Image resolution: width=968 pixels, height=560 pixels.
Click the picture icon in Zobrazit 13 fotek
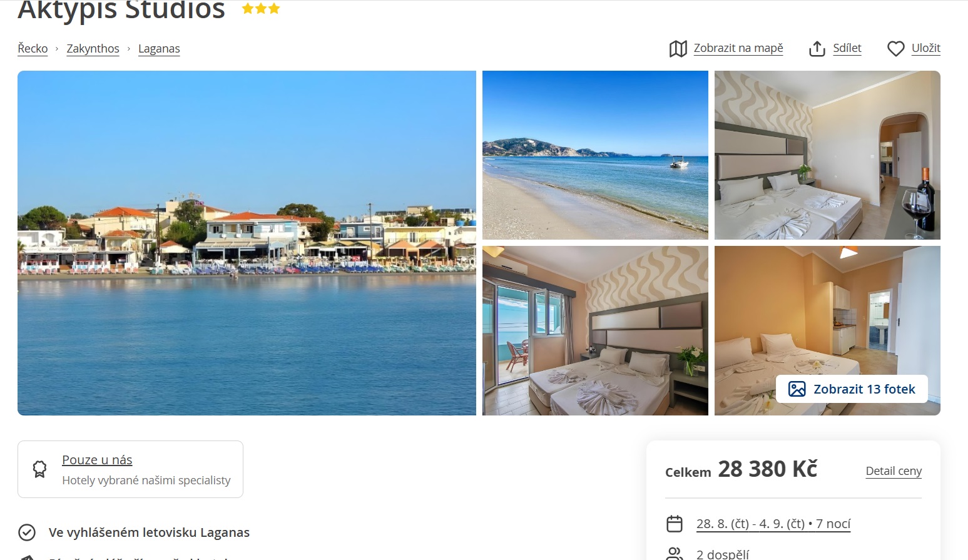pyautogui.click(x=797, y=389)
